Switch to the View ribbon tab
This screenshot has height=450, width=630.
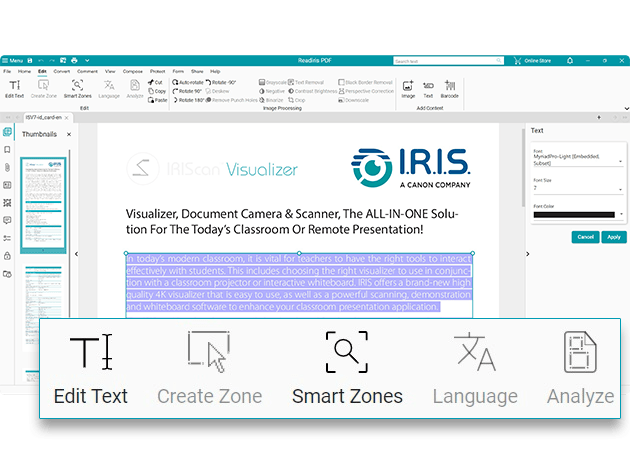110,72
